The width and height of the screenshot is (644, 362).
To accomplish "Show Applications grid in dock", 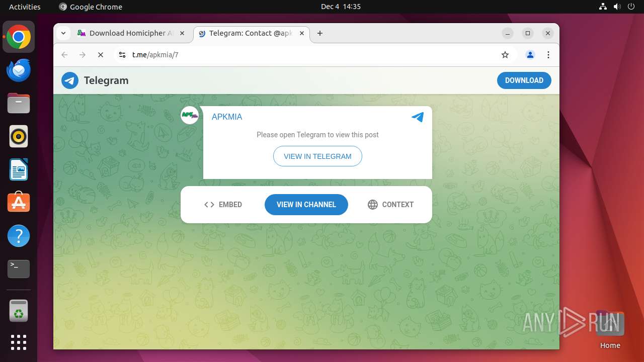I will tap(19, 342).
